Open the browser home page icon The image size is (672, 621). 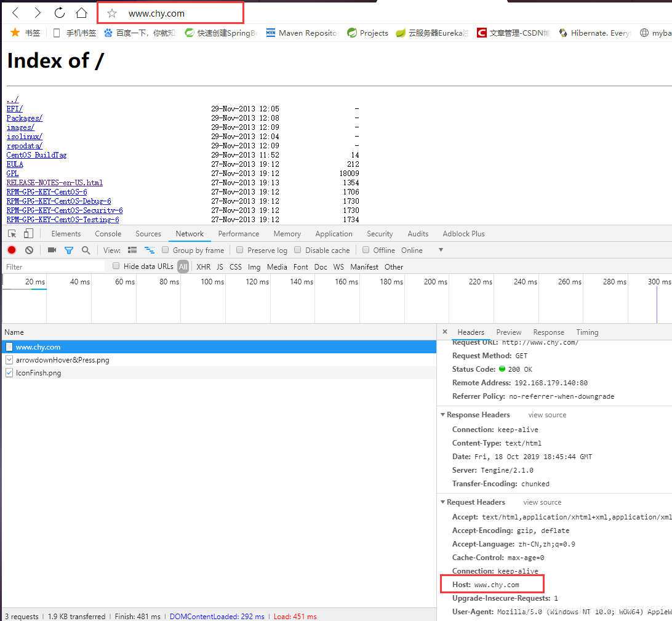81,13
